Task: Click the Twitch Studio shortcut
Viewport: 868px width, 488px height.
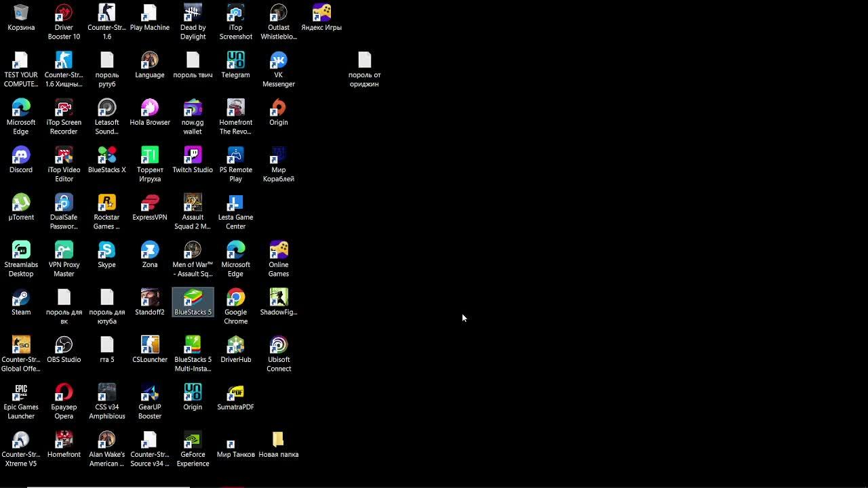Action: pos(193,160)
